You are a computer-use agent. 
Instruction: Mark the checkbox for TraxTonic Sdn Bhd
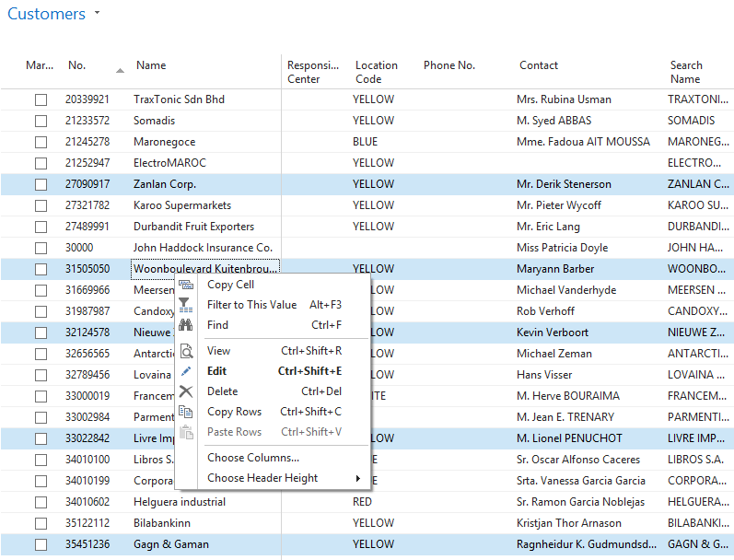41,99
